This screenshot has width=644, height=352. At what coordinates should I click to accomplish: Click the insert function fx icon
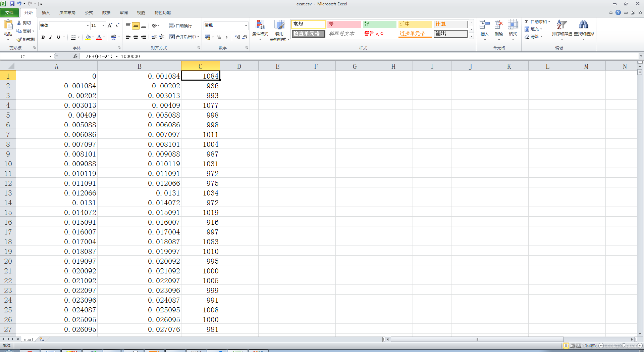(x=75, y=56)
